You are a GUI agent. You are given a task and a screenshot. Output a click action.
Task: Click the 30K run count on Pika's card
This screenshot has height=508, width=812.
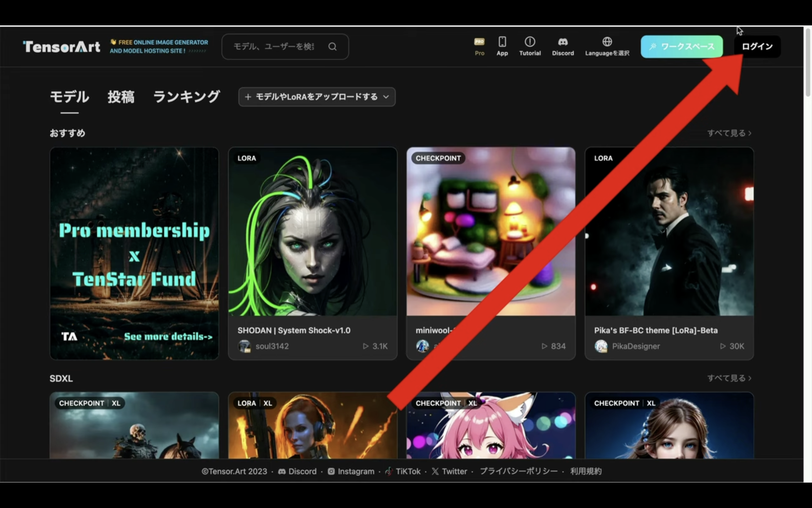732,346
